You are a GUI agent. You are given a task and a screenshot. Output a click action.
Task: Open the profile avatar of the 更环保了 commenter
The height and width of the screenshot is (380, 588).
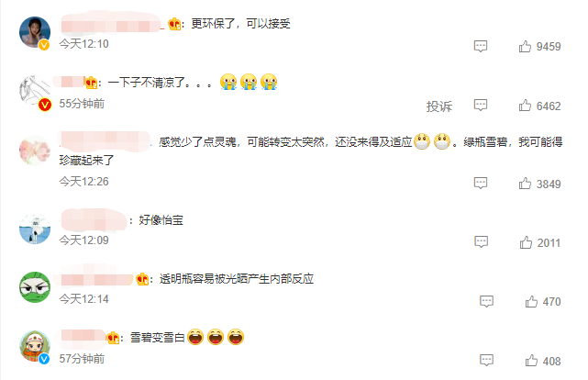coord(35,32)
